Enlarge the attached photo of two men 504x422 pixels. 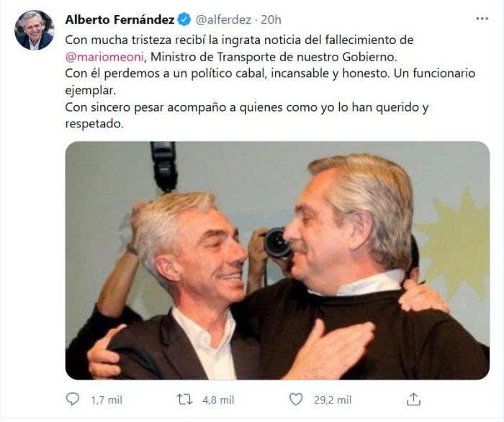pos(277,261)
